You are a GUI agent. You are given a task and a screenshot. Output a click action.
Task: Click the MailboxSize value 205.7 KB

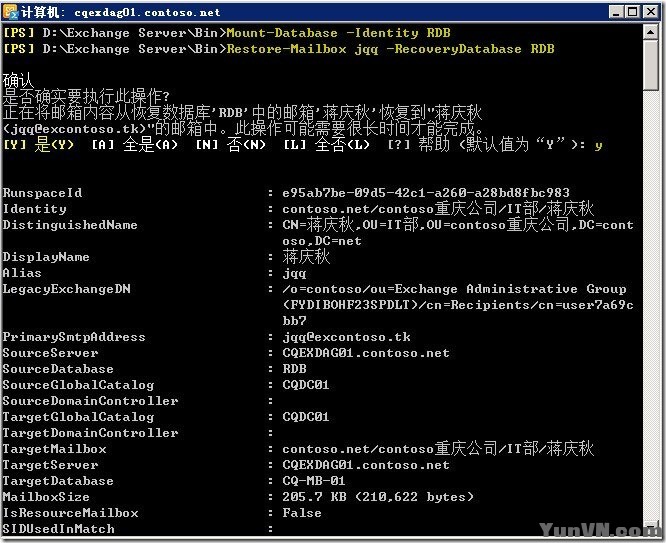click(x=378, y=497)
